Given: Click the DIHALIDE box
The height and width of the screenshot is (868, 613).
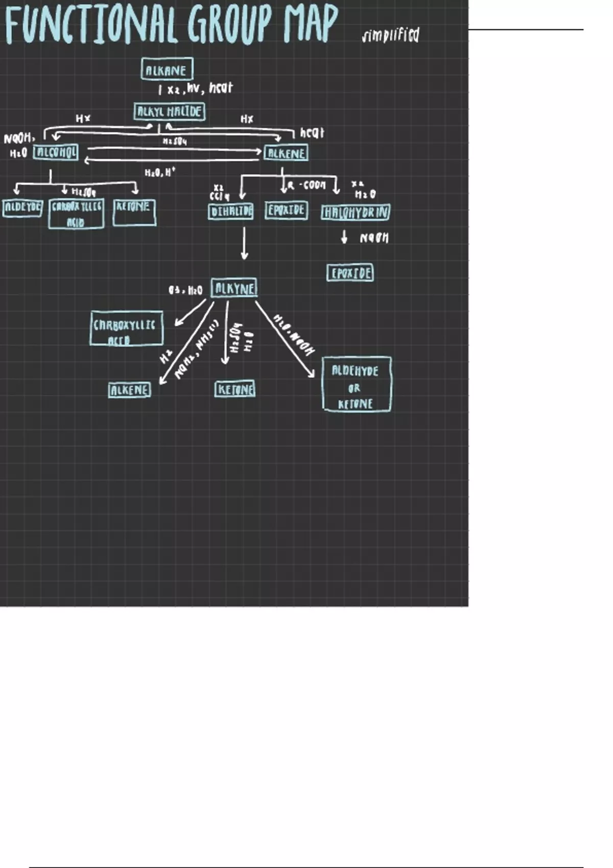Looking at the screenshot, I should pyautogui.click(x=231, y=211).
